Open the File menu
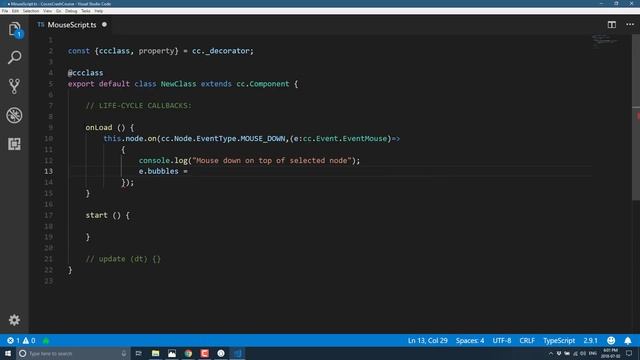This screenshot has width=640, height=360. pyautogui.click(x=5, y=11)
